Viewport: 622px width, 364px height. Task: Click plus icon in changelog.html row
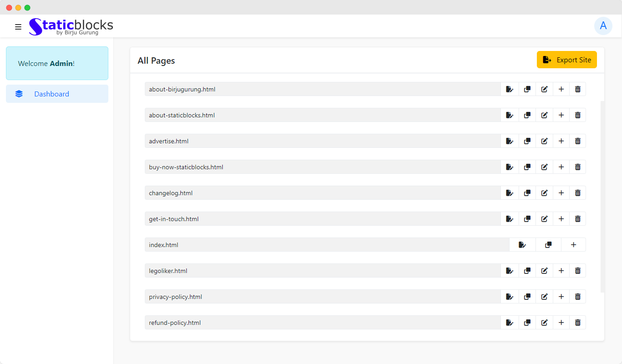pyautogui.click(x=561, y=193)
